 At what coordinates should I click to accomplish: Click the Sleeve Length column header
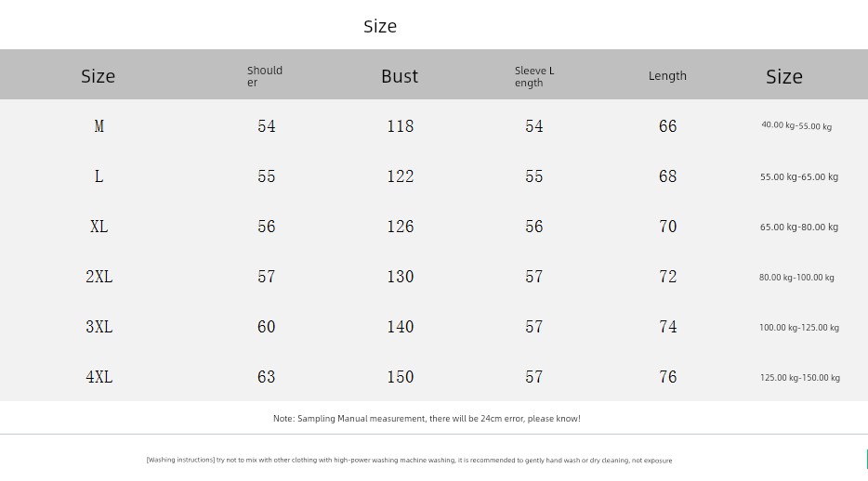[x=534, y=76]
